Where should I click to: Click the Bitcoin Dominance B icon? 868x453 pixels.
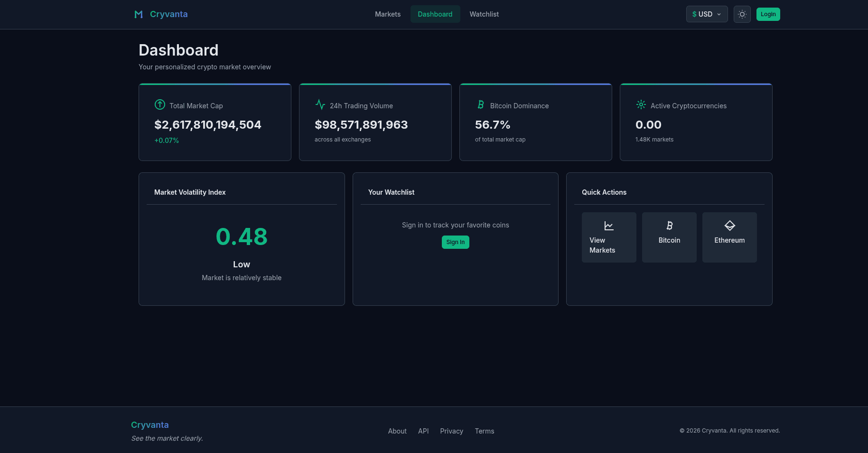pyautogui.click(x=481, y=104)
